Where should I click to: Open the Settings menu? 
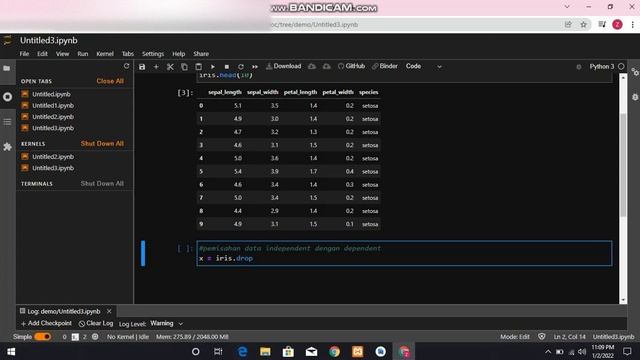click(x=153, y=54)
